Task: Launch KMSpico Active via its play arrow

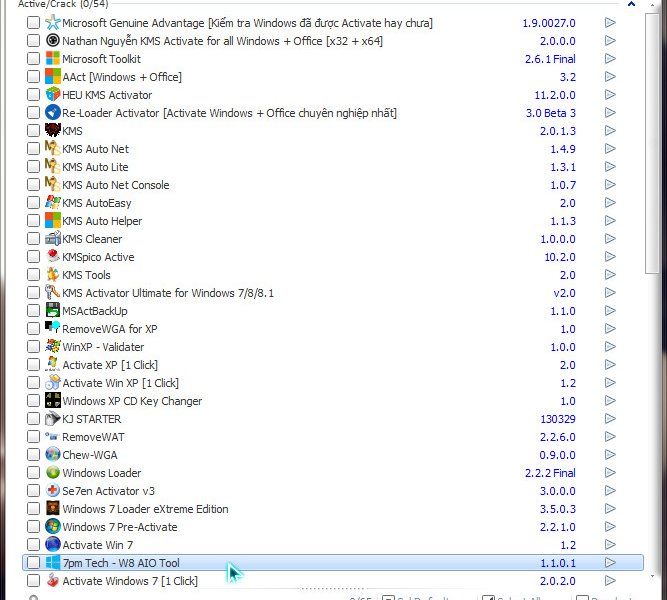Action: 610,257
